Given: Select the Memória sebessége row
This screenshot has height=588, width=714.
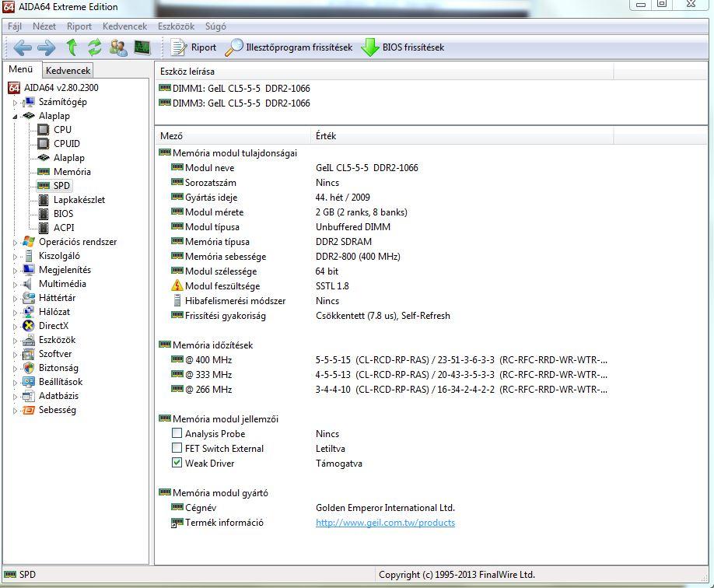Looking at the screenshot, I should click(286, 257).
